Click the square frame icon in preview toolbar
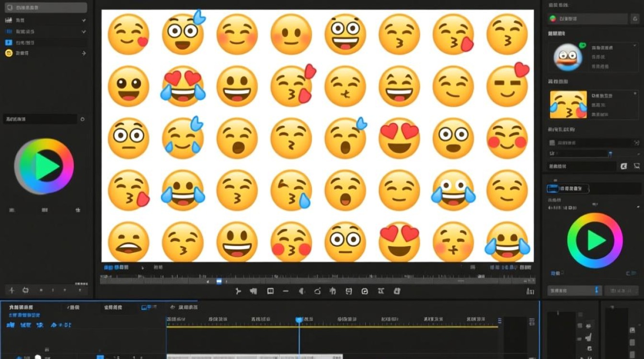Screen dimensions: 644x359 (270, 291)
